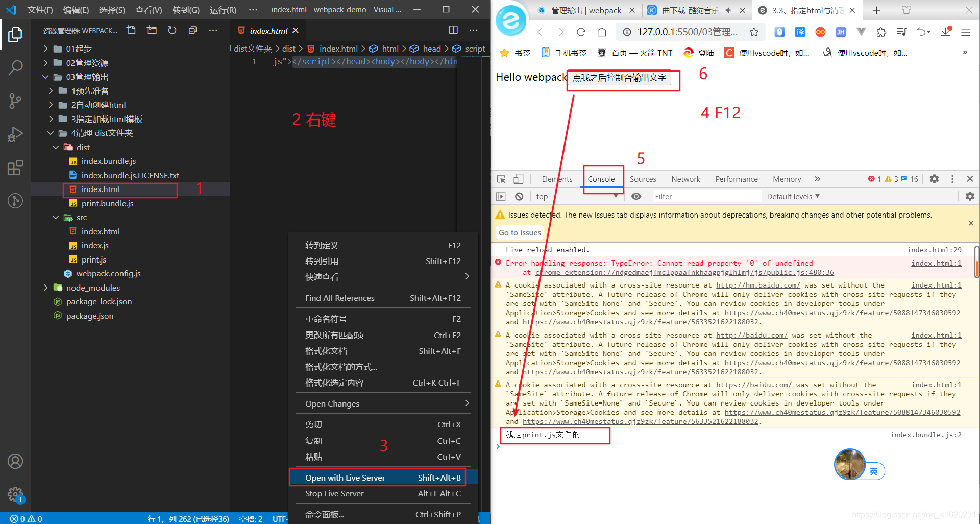Open the Manage gear icon in VS Code
The height and width of the screenshot is (524, 980).
coord(15,494)
